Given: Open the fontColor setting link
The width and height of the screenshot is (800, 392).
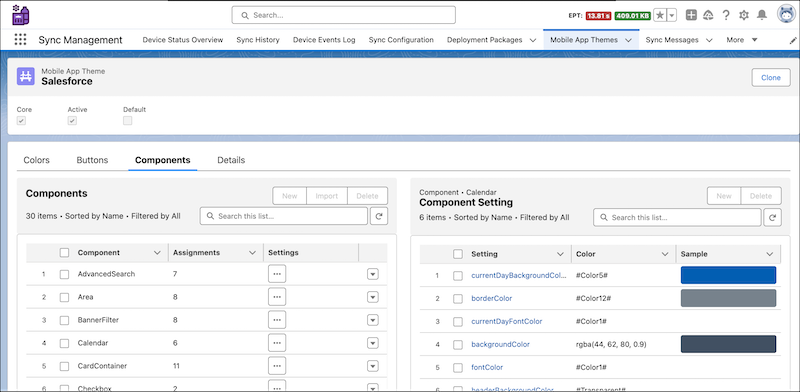Looking at the screenshot, I should (487, 368).
